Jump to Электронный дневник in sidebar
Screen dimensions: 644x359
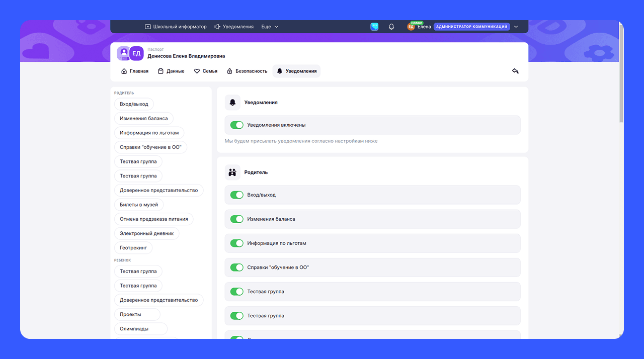[x=146, y=233]
